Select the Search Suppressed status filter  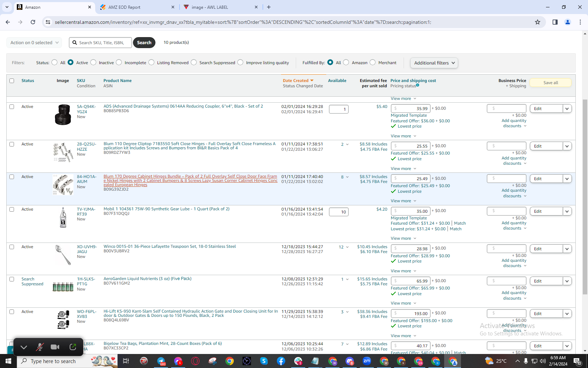[x=194, y=62]
